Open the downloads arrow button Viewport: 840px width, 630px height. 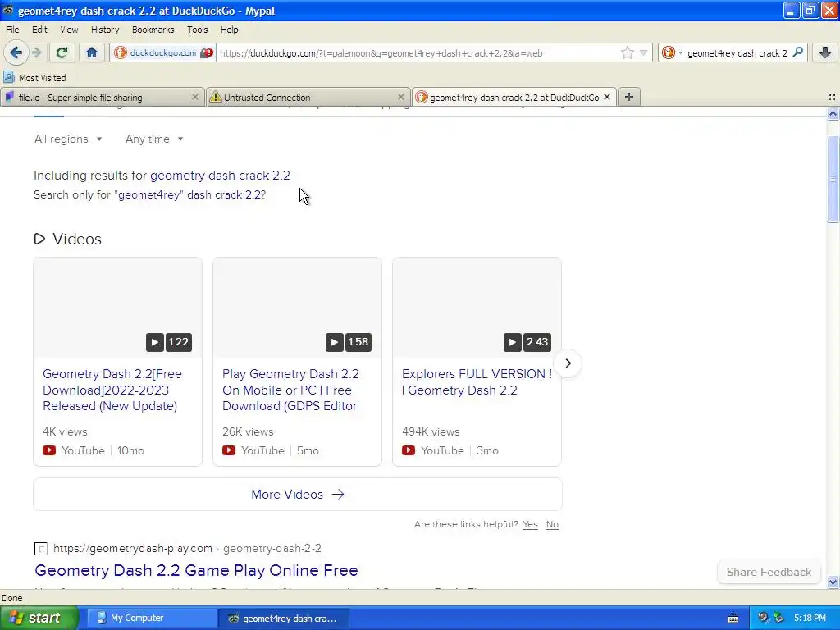(x=825, y=52)
